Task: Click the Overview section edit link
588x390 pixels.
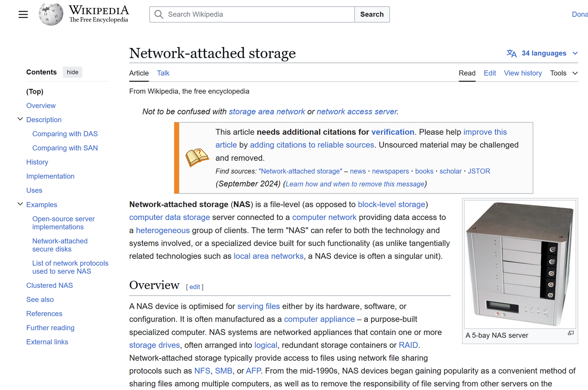Action: pos(194,287)
